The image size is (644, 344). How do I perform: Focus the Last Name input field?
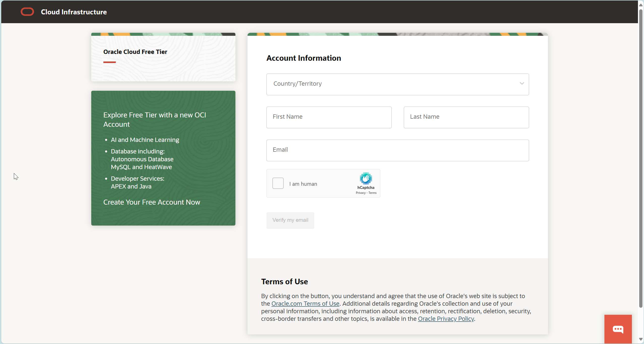point(466,117)
